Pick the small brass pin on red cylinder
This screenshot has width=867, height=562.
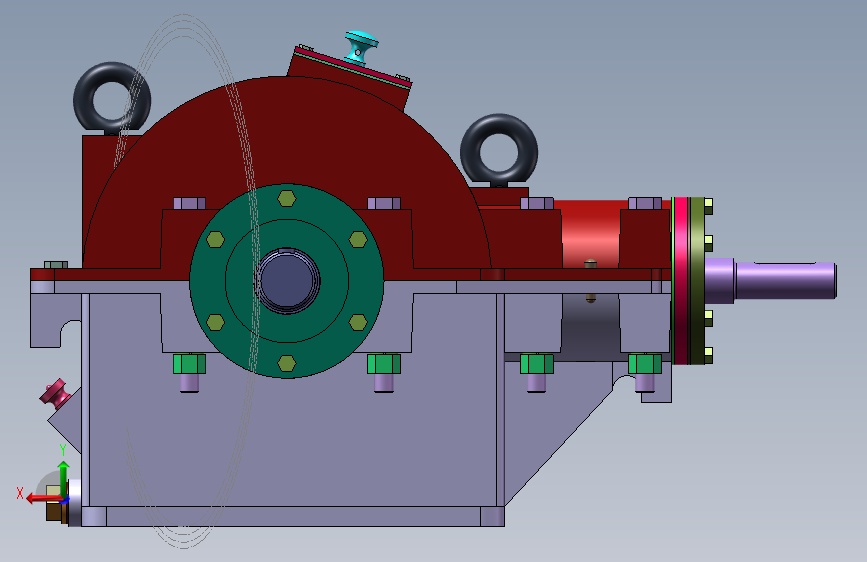[591, 264]
